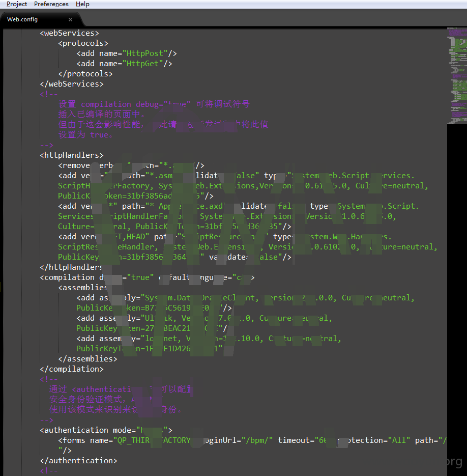The width and height of the screenshot is (467, 476).
Task: Click the </assemblies> closing tag
Action: (x=87, y=359)
